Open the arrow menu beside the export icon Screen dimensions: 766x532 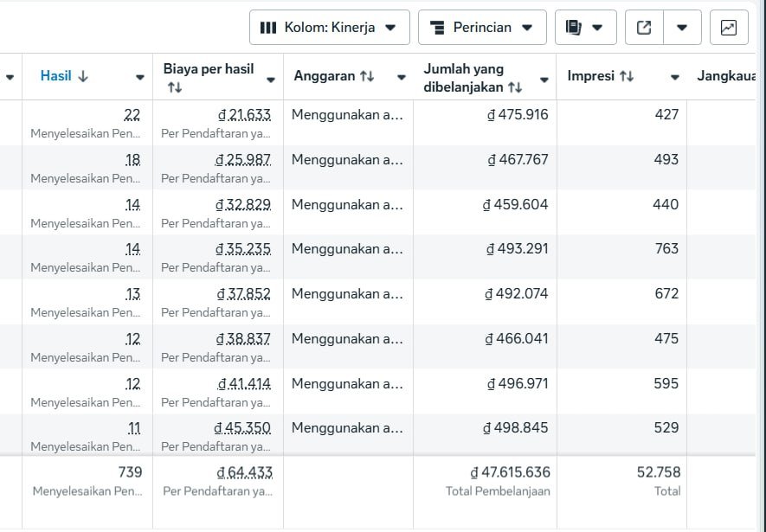tap(682, 28)
